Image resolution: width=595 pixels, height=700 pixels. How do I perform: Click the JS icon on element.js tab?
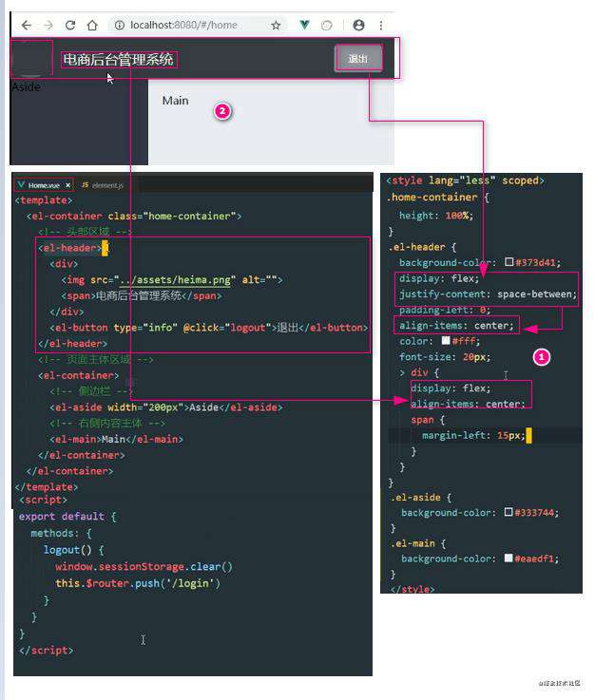click(x=85, y=184)
